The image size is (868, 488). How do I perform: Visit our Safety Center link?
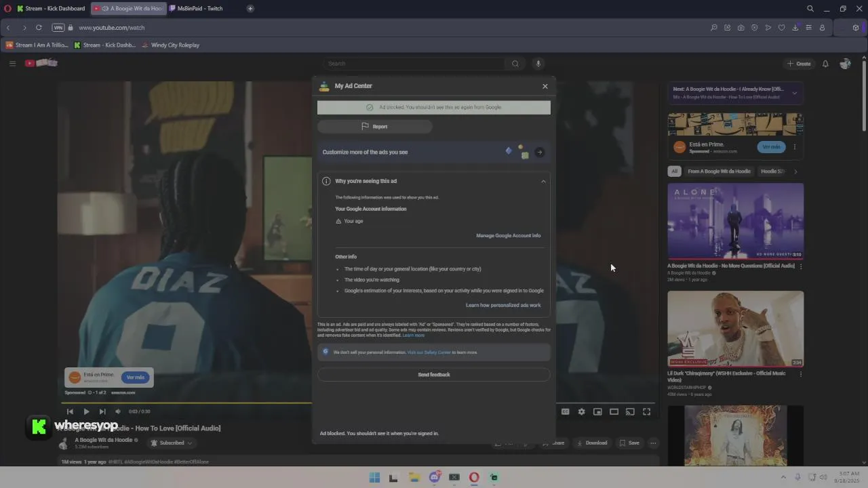429,352
